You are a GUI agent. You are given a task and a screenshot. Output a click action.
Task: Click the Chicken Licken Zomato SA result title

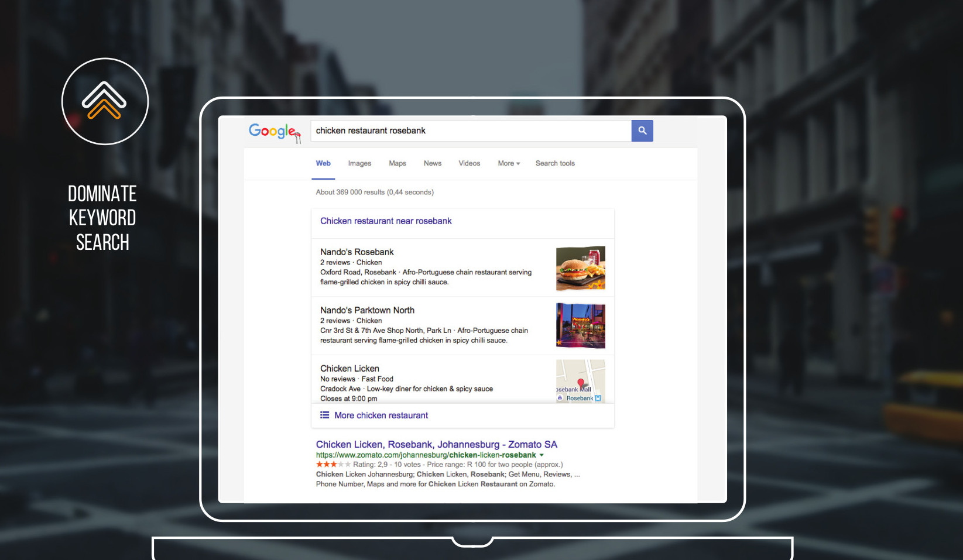tap(436, 445)
